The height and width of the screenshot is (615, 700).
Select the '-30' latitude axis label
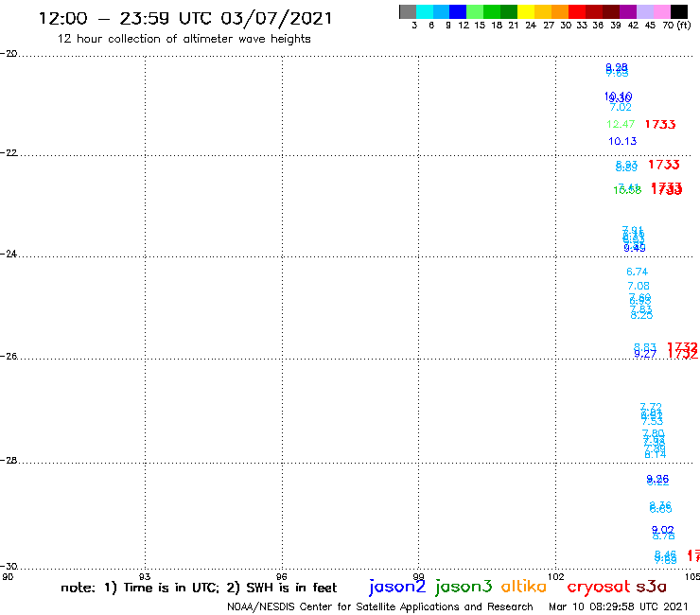click(x=9, y=567)
